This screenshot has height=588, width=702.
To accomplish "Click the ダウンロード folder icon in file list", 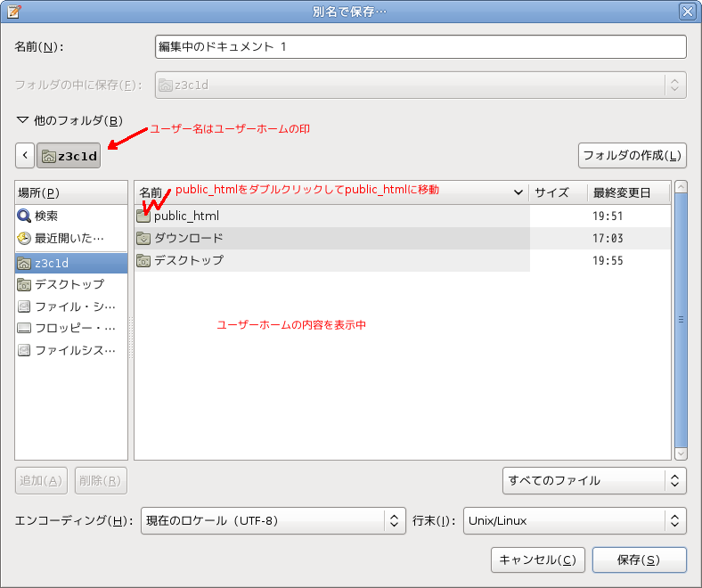I will pos(143,238).
